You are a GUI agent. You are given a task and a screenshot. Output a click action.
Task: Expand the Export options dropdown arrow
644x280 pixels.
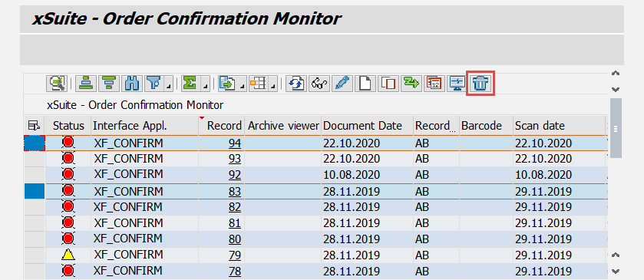click(x=243, y=84)
